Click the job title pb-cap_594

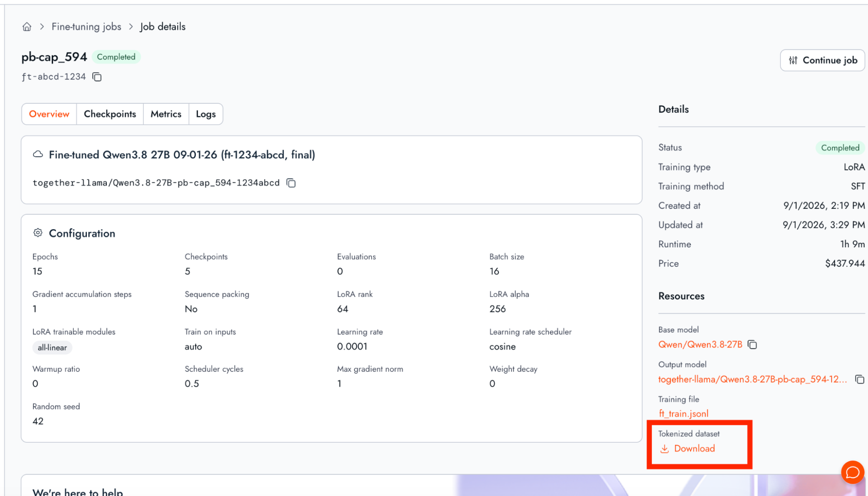(54, 57)
